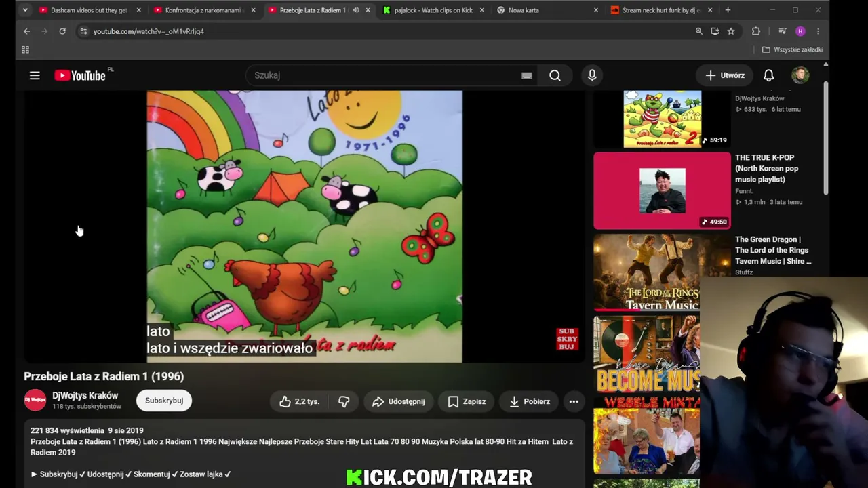This screenshot has width=868, height=488.
Task: Open the Chrome profile H avatar
Action: click(x=800, y=31)
